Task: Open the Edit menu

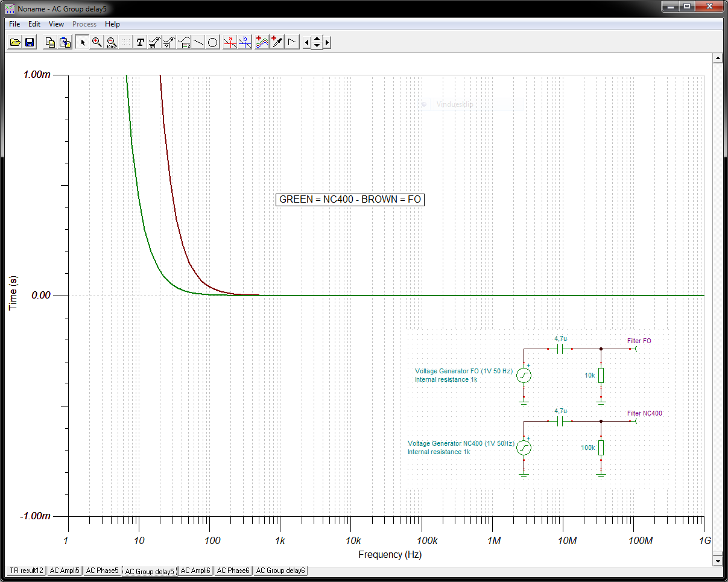Action: tap(34, 24)
